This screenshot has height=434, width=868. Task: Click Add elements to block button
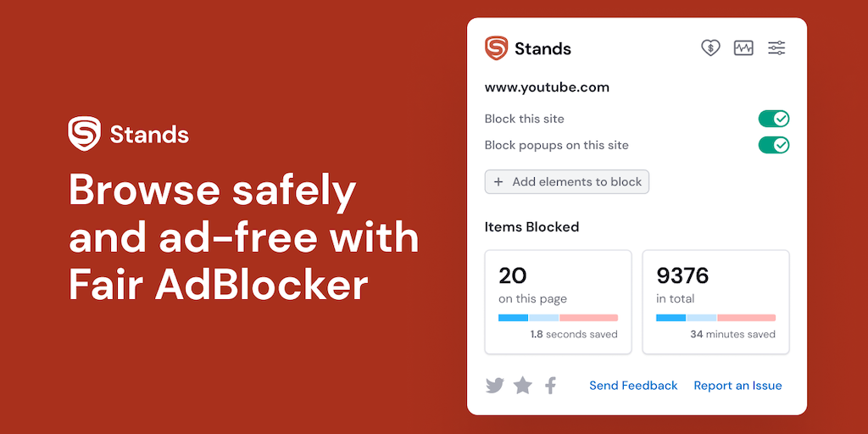567,182
